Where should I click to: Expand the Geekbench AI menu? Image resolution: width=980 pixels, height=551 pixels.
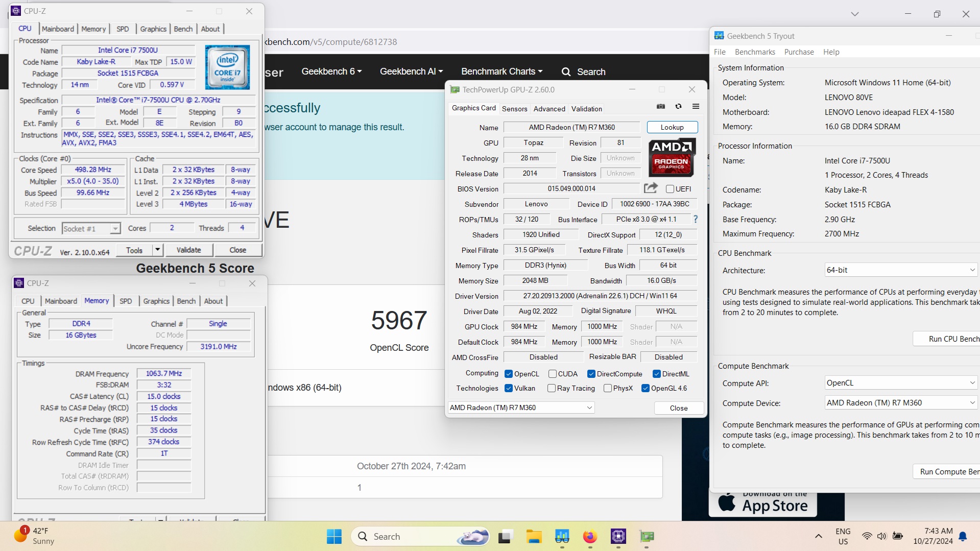[x=411, y=71]
